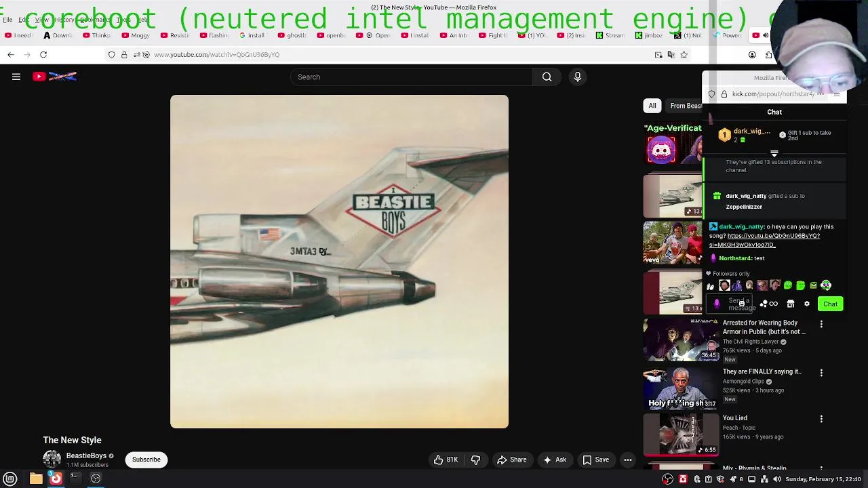868x488 pixels.
Task: Select the All filter chip
Action: point(652,106)
